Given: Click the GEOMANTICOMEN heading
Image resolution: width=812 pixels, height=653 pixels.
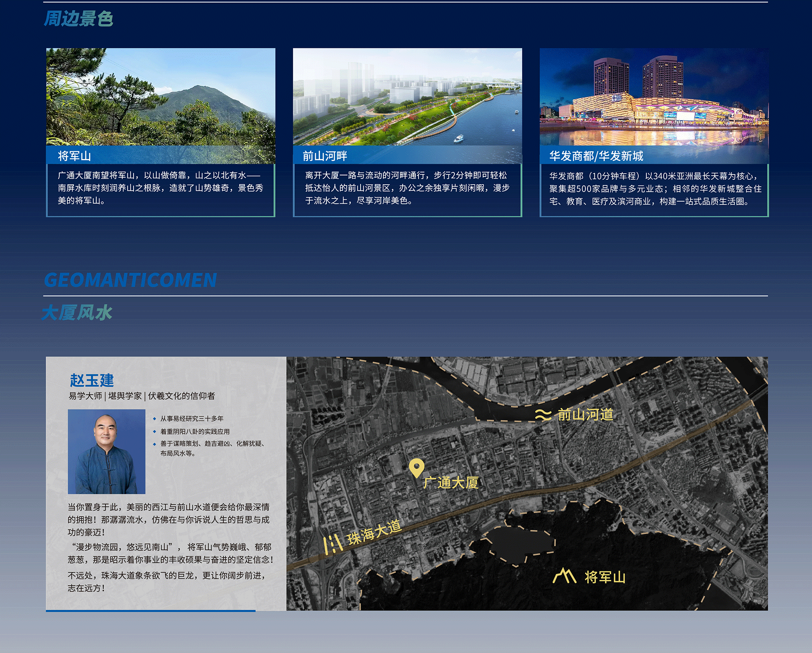Looking at the screenshot, I should (x=130, y=280).
